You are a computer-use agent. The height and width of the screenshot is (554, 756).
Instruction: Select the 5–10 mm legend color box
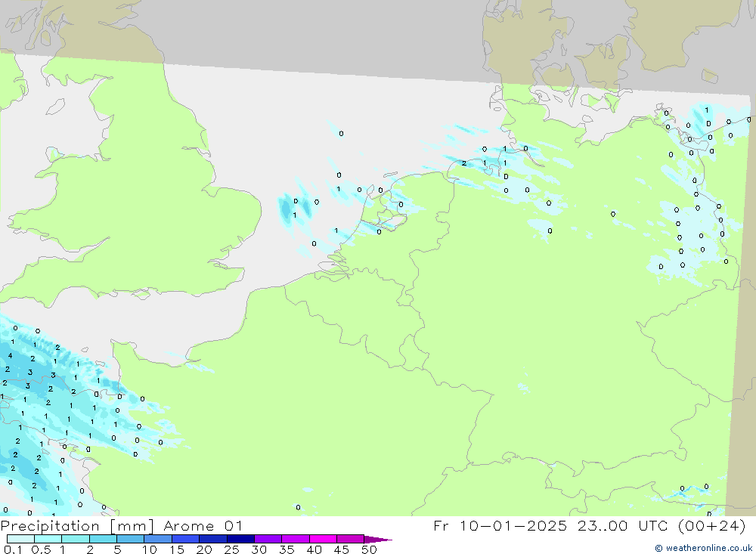pyautogui.click(x=131, y=539)
